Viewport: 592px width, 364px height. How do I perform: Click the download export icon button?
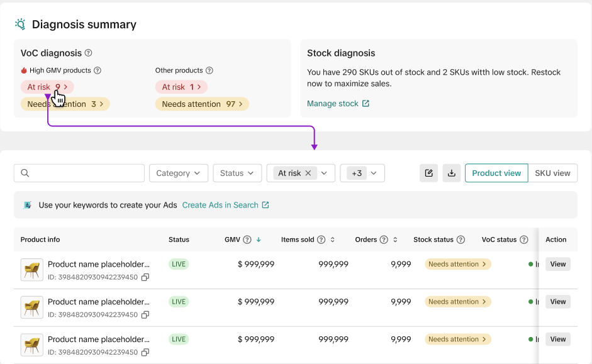click(x=451, y=174)
